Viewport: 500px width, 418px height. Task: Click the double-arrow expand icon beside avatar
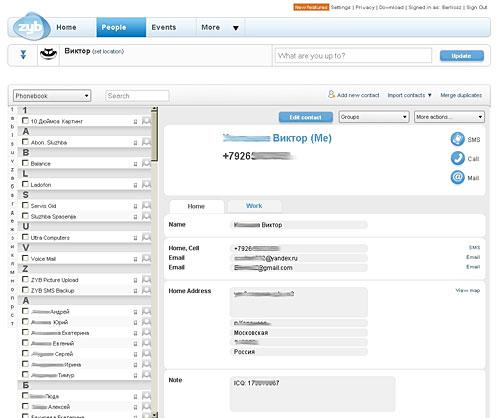(23, 55)
